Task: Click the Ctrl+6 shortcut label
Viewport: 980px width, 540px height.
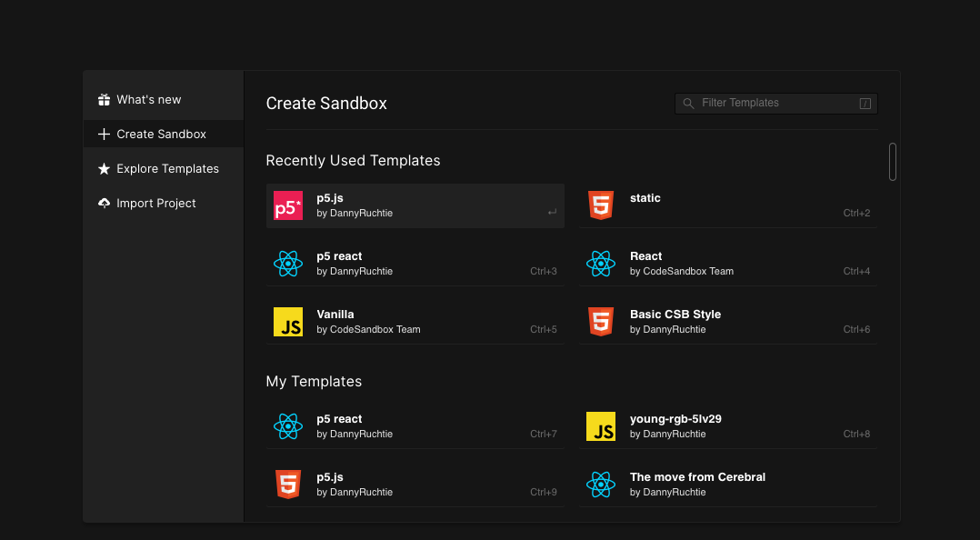Action: click(x=856, y=329)
